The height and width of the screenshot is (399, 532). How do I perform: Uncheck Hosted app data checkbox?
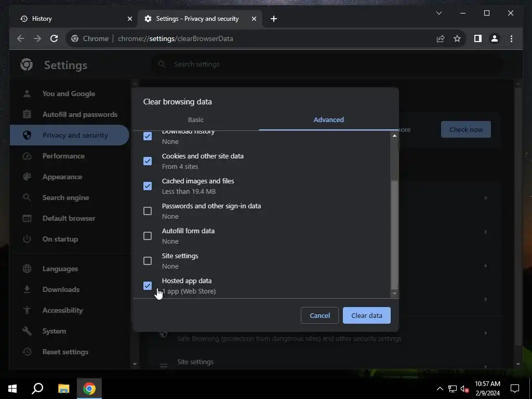pyautogui.click(x=147, y=286)
